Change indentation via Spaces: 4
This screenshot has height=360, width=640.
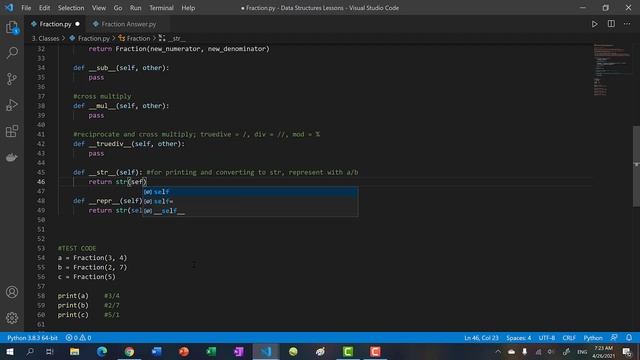pos(519,338)
